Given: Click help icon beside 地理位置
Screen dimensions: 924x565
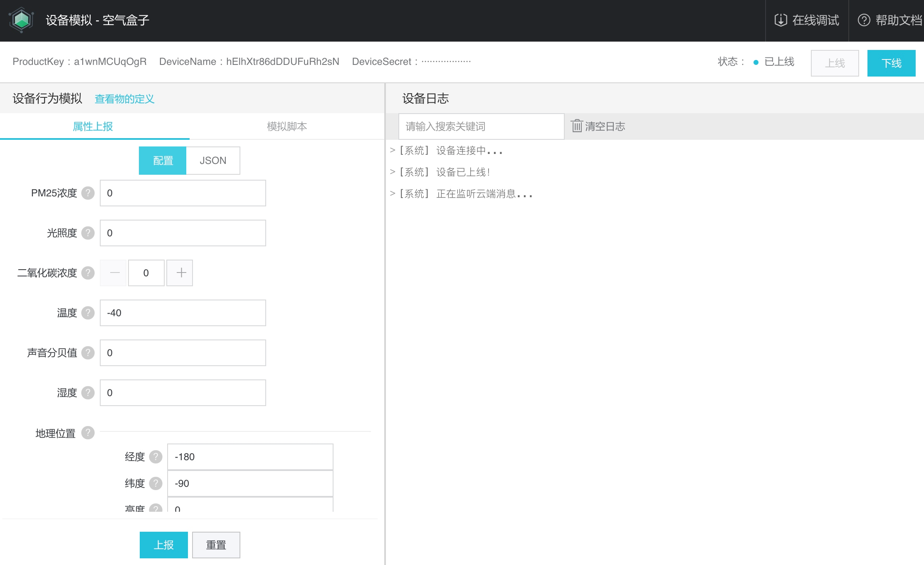Looking at the screenshot, I should 88,433.
